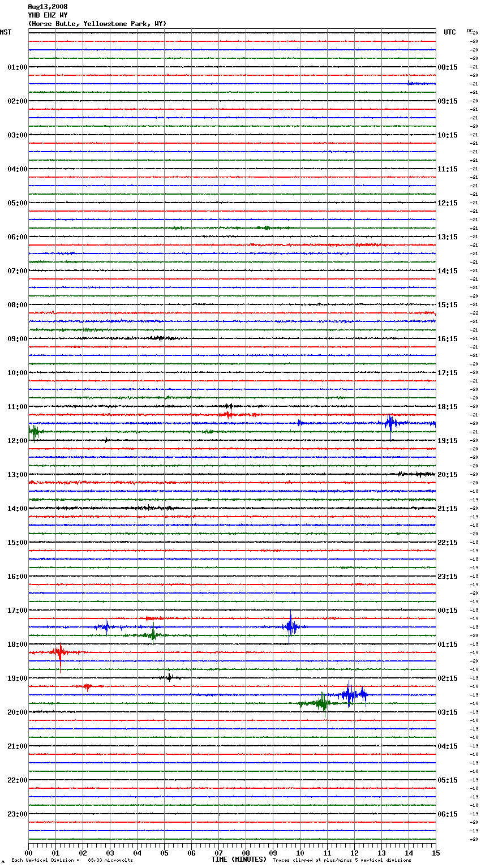Image resolution: width=481 pixels, height=868 pixels.
Task: Click the traces clipped footnote text
Action: [342, 860]
